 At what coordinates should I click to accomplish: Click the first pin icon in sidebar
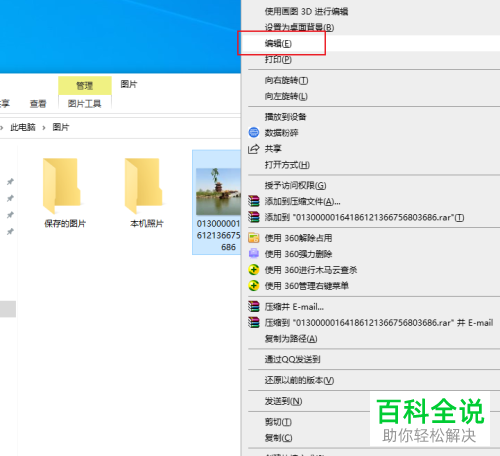pos(10,182)
